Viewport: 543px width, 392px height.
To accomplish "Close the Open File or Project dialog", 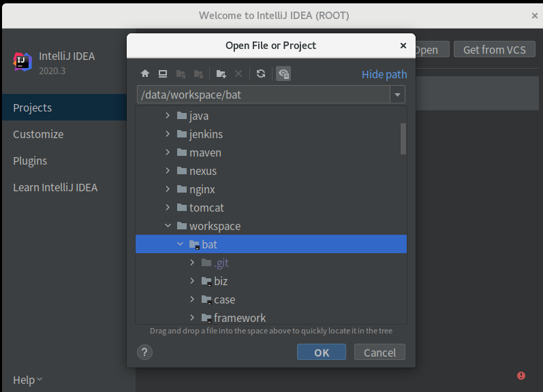I will point(403,46).
